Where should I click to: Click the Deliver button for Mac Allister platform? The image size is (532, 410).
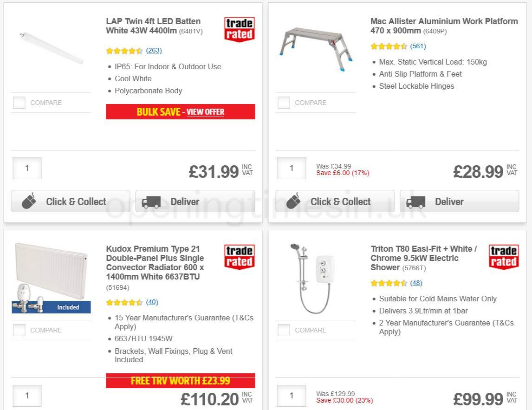point(459,202)
